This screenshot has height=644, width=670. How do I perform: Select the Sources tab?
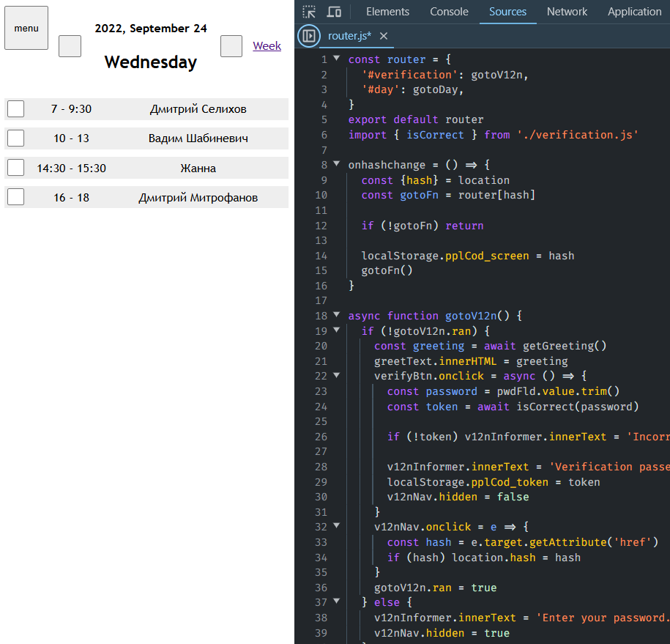[507, 12]
